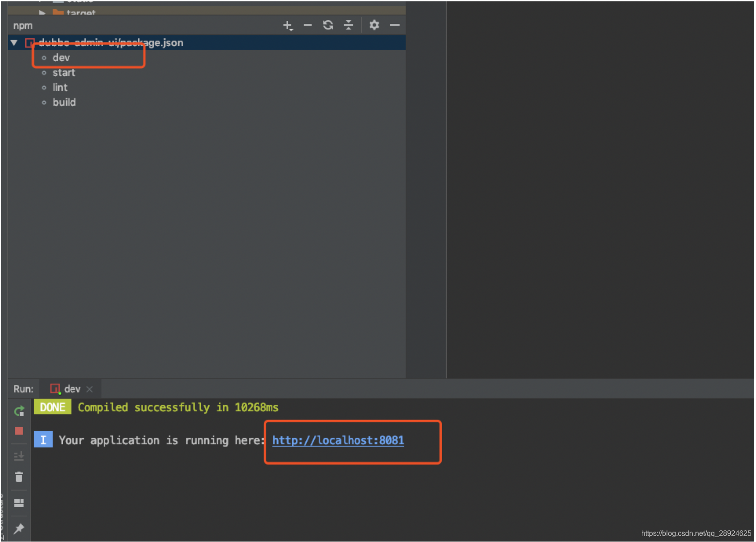Reload npm scripts with refresh icon
This screenshot has height=542, width=756.
point(328,25)
